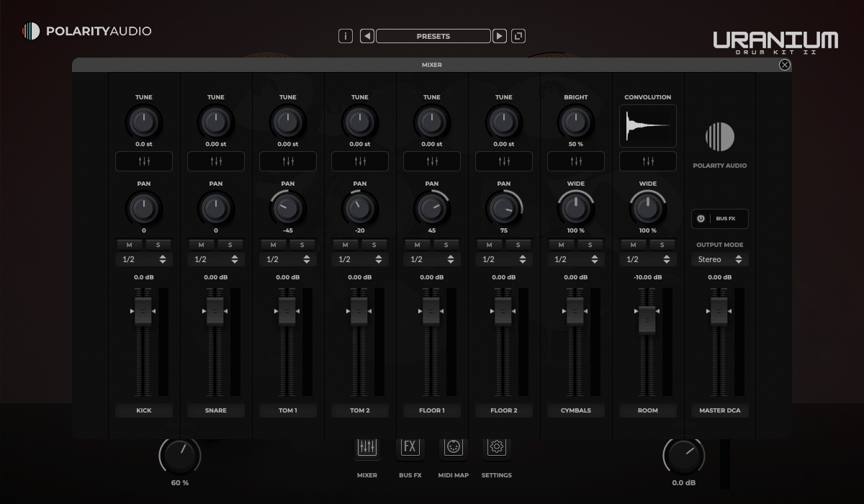Screen dimensions: 864x504
Task: Solo the Cymbals channel
Action: pyautogui.click(x=590, y=245)
